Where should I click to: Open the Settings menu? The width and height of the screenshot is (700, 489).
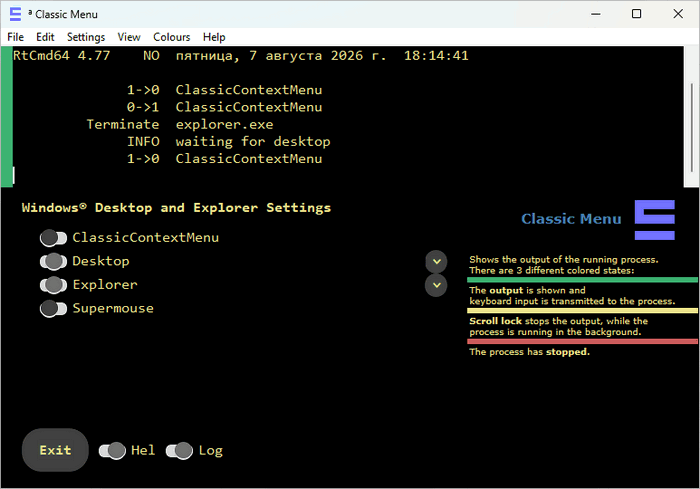[86, 37]
